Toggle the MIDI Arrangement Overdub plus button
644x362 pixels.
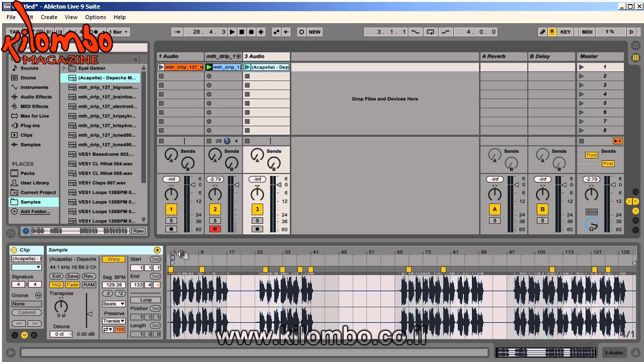point(261,32)
